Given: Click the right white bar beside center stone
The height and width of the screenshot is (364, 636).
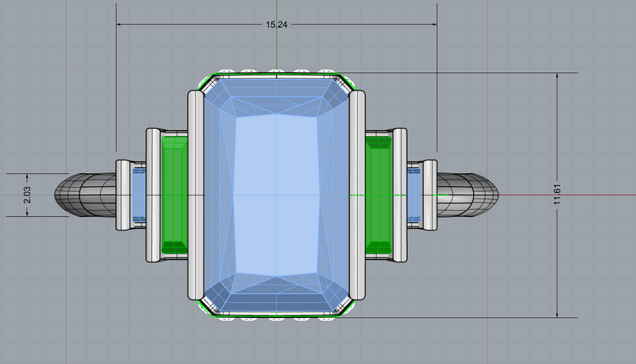Looking at the screenshot, I should click(x=357, y=194).
